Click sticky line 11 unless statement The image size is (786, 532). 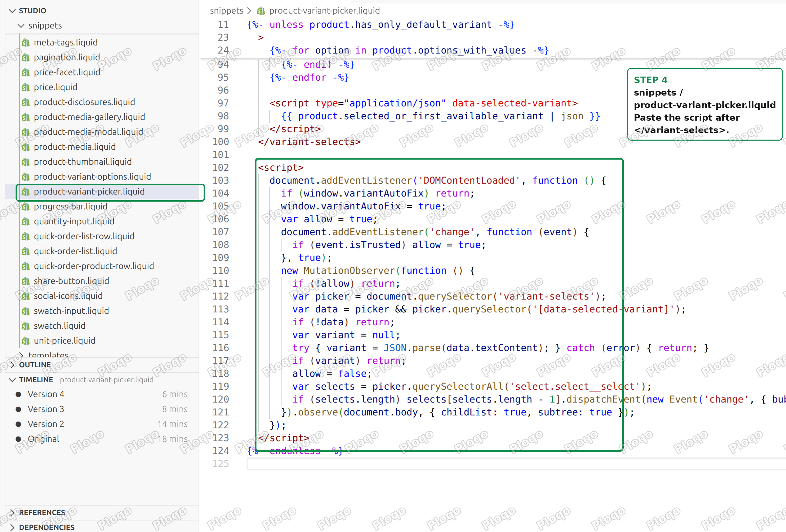pyautogui.click(x=381, y=25)
